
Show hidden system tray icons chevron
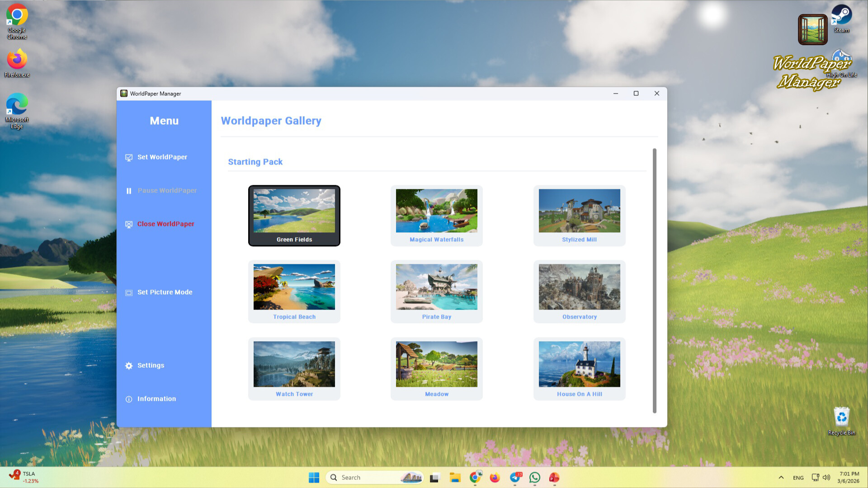coord(781,477)
